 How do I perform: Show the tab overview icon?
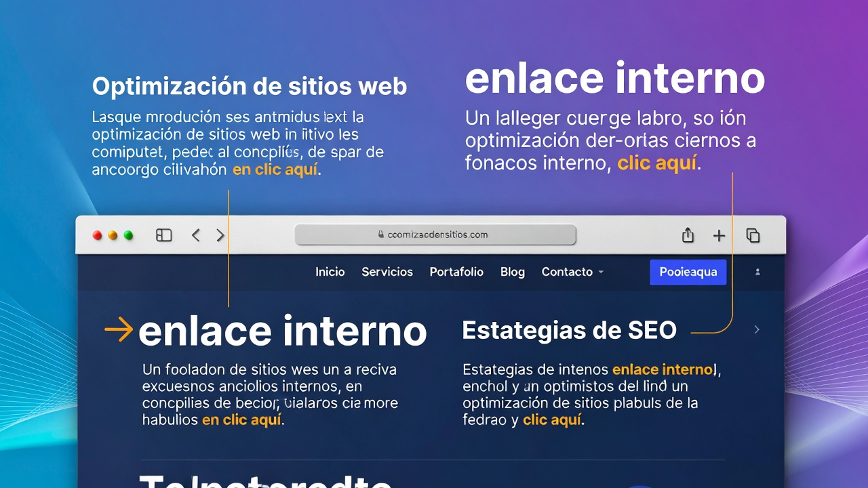(753, 235)
